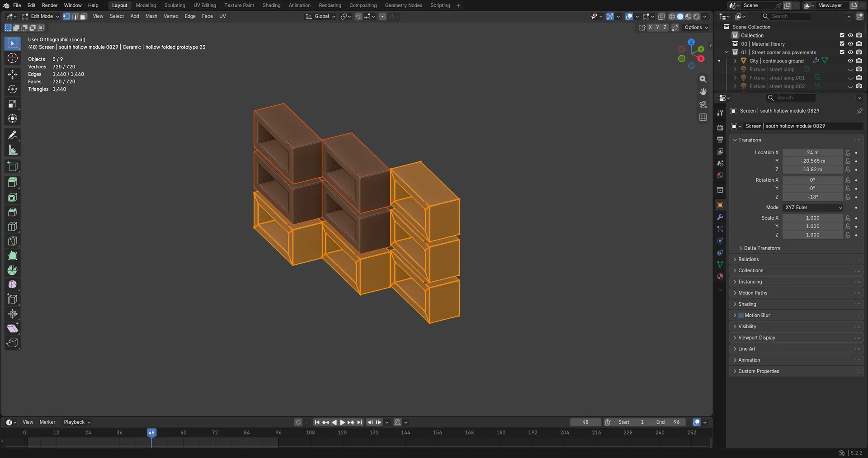
Task: Hide City continuous ground in viewport
Action: click(x=850, y=61)
